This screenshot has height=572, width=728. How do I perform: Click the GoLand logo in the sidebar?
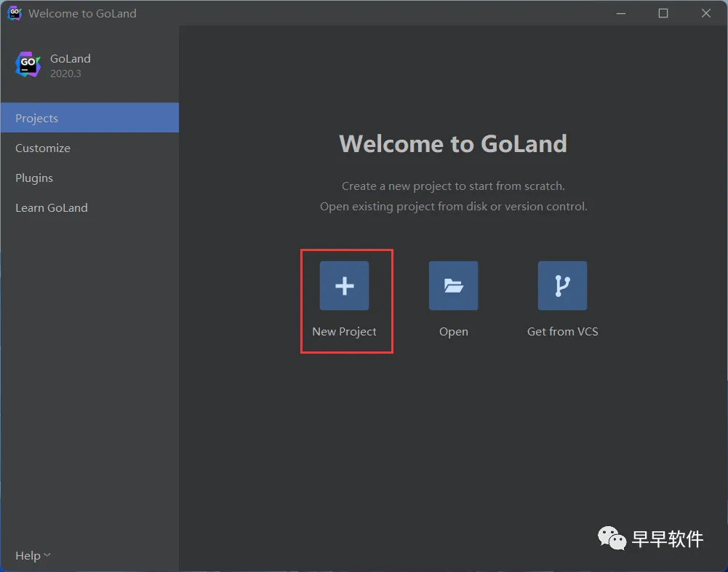(28, 65)
